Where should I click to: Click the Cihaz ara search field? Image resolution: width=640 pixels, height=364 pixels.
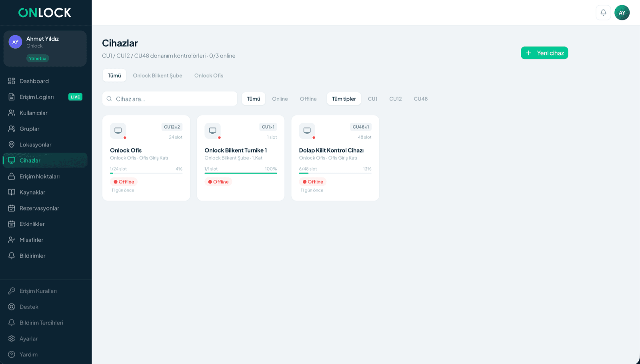pos(170,99)
